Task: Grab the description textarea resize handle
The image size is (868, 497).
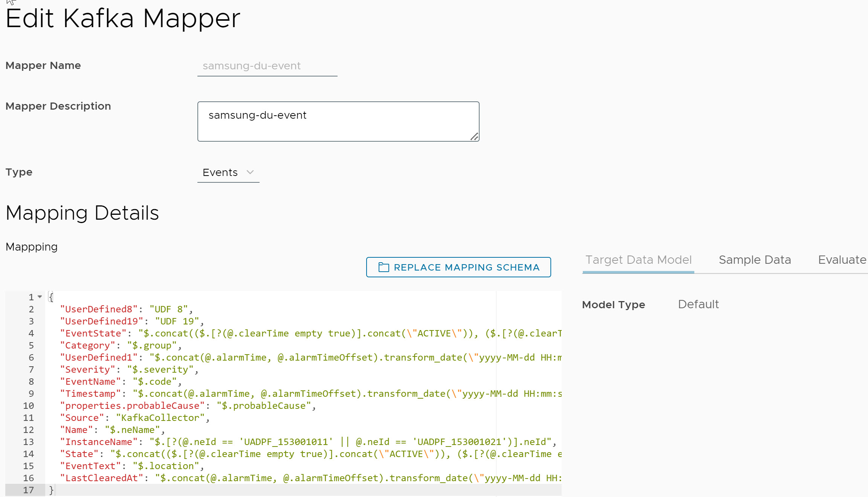Action: (x=475, y=137)
